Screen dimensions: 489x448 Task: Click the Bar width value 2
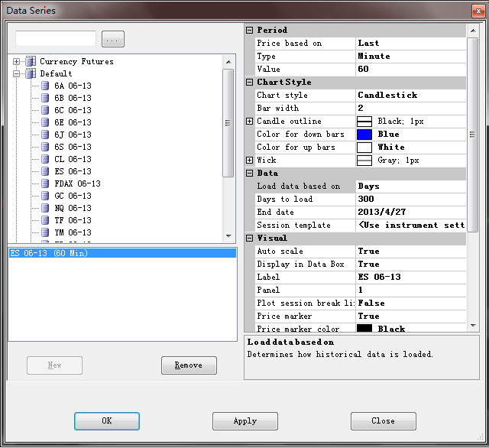[411, 108]
